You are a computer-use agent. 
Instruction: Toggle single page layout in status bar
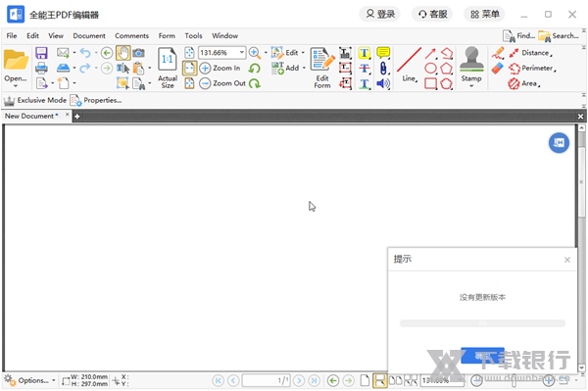pyautogui.click(x=365, y=380)
